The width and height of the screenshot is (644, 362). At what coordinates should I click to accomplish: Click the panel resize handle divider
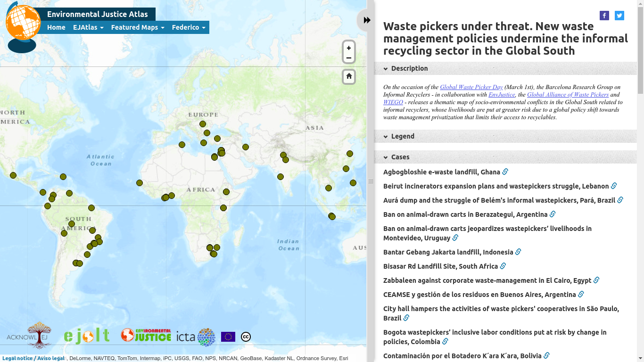click(x=371, y=181)
